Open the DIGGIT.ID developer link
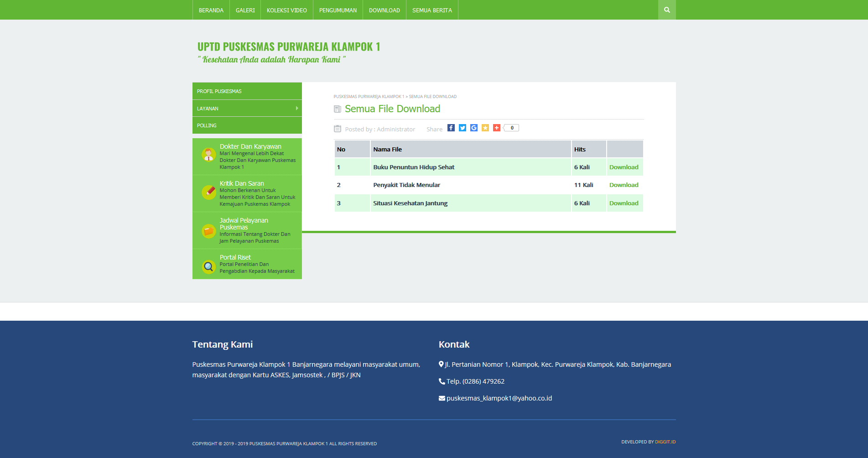868x458 pixels. [x=665, y=442]
